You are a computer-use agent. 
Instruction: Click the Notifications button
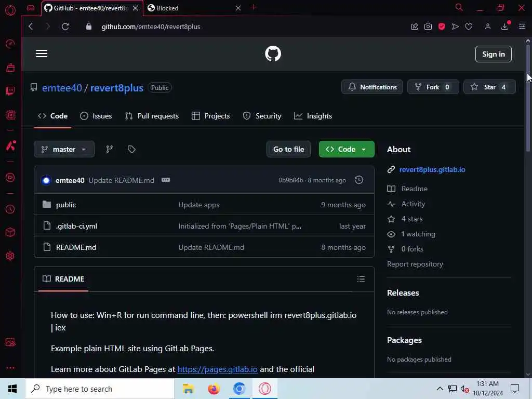click(x=372, y=87)
